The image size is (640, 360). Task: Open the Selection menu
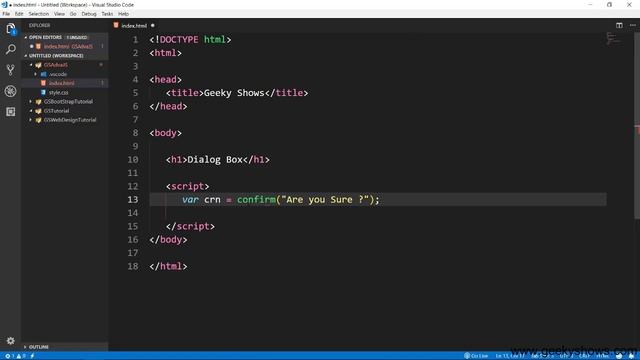pos(38,14)
